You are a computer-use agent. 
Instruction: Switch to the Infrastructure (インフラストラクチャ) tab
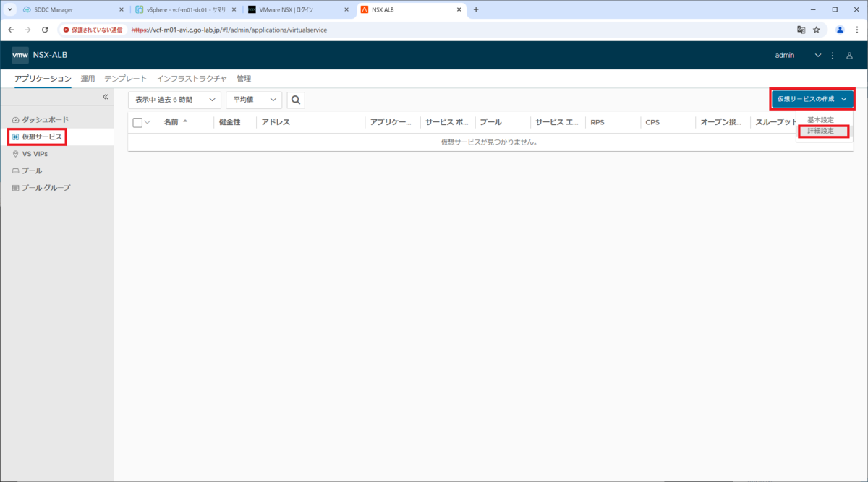192,79
